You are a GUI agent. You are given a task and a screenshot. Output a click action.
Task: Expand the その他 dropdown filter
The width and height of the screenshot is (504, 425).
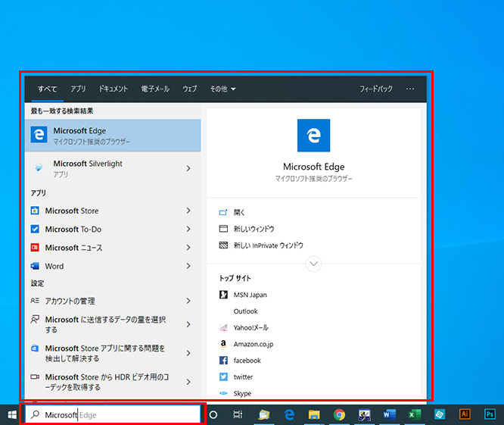222,89
